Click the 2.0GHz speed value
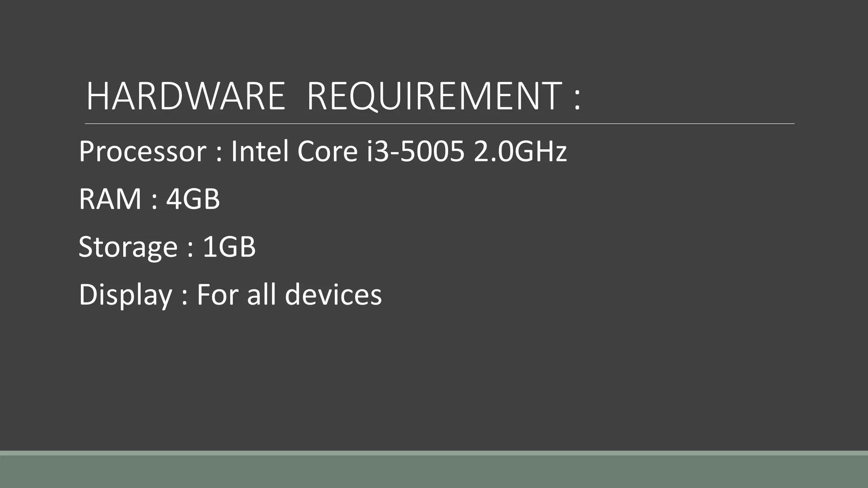This screenshot has height=488, width=868. coord(520,152)
